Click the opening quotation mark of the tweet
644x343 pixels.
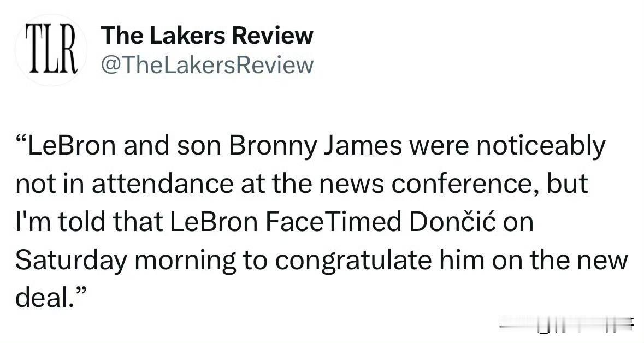click(21, 140)
